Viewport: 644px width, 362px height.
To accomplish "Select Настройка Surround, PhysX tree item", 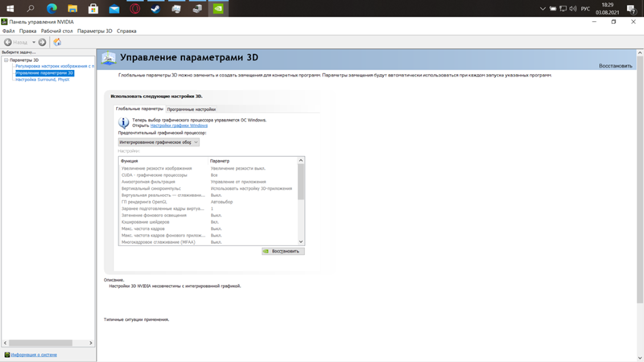I will tap(43, 80).
